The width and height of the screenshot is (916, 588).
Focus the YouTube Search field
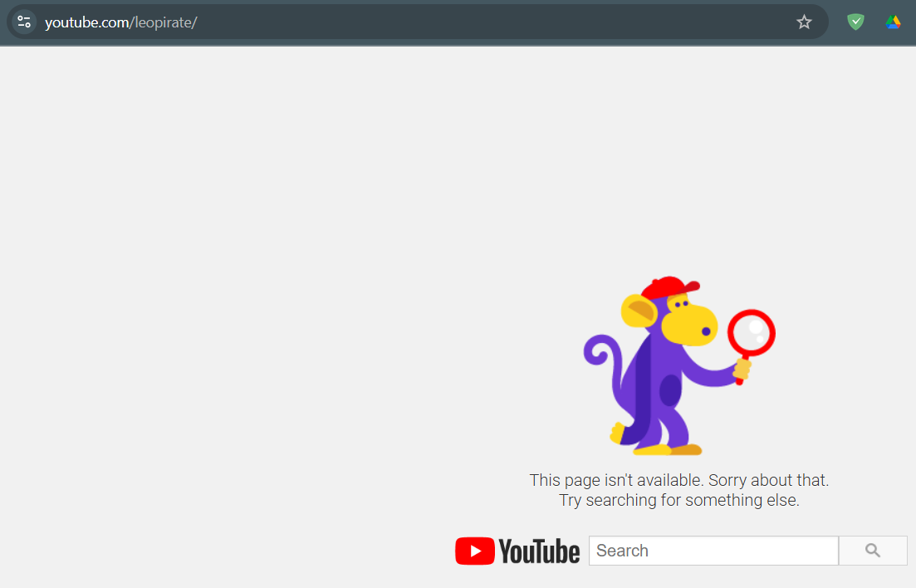coord(713,551)
